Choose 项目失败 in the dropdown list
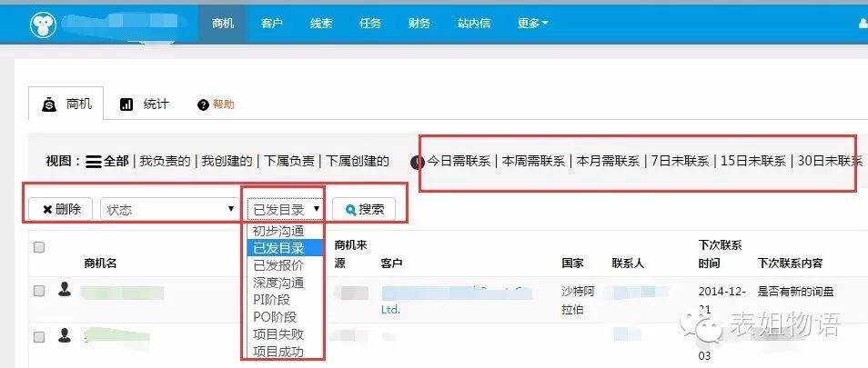 (285, 334)
